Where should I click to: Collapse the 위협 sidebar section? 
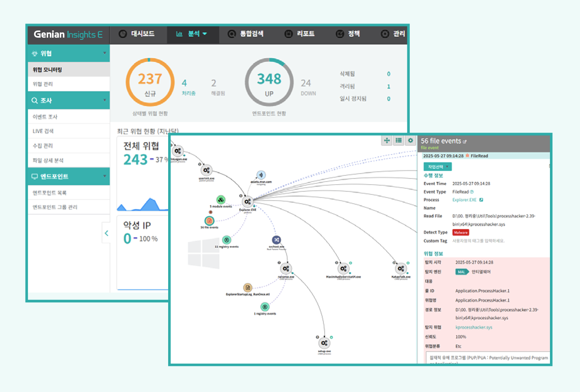tap(104, 53)
